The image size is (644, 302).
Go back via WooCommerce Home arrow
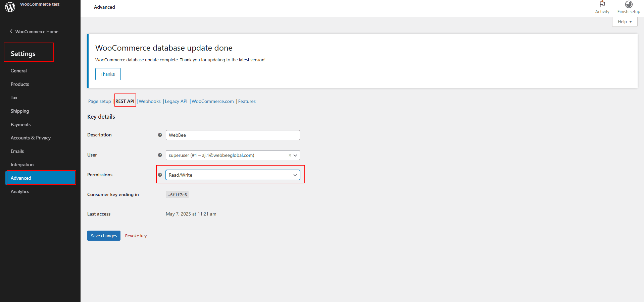pos(11,32)
